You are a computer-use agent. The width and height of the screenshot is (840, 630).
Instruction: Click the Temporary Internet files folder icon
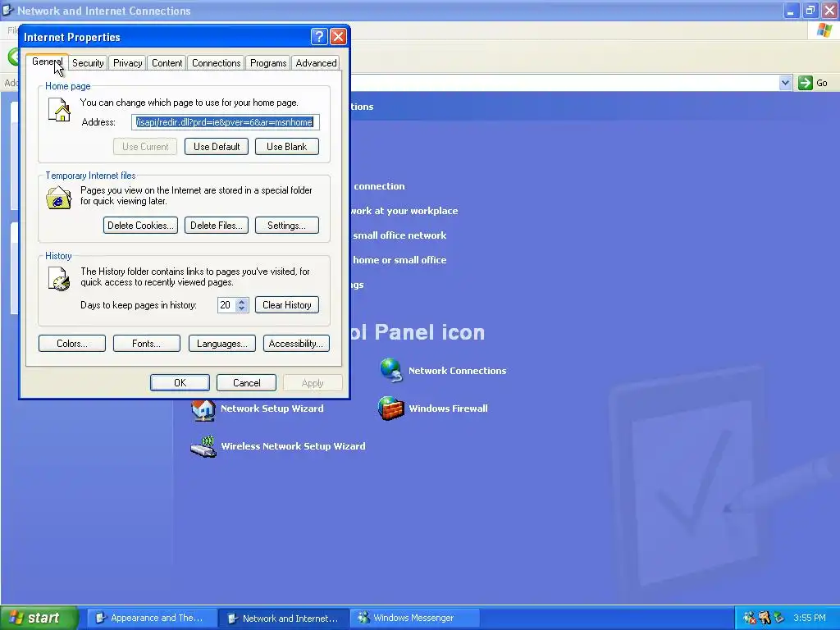tap(59, 198)
